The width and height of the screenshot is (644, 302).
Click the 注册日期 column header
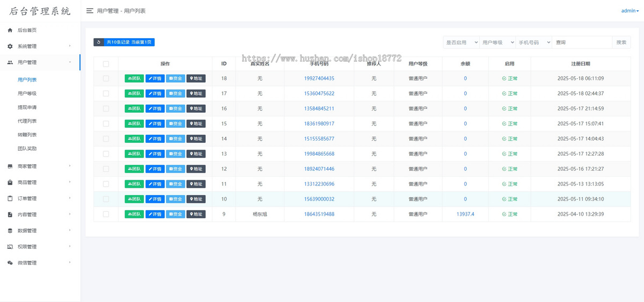581,64
